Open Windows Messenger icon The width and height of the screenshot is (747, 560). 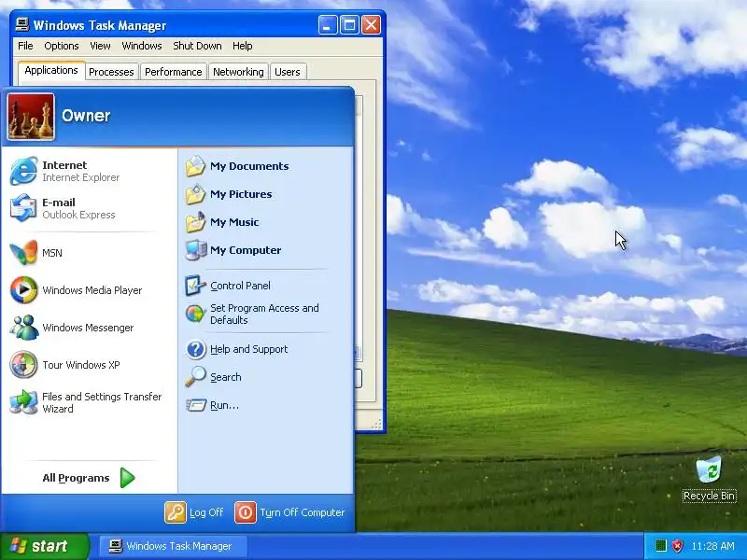coord(23,328)
